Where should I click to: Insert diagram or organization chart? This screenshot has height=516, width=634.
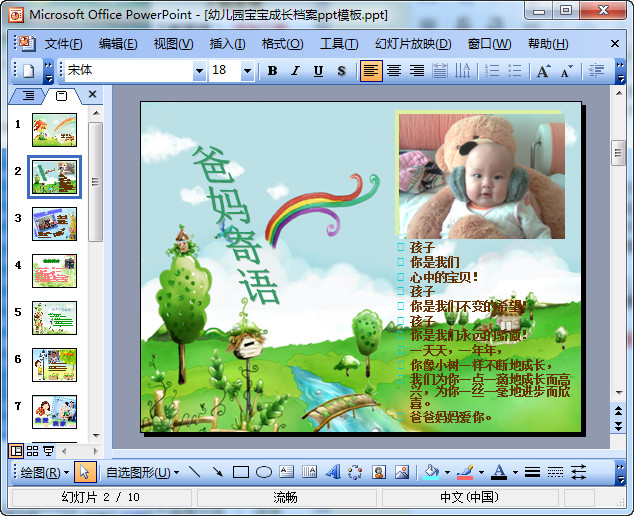pyautogui.click(x=355, y=472)
